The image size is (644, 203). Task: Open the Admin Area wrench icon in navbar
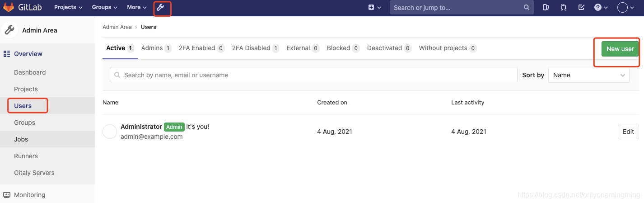point(160,7)
